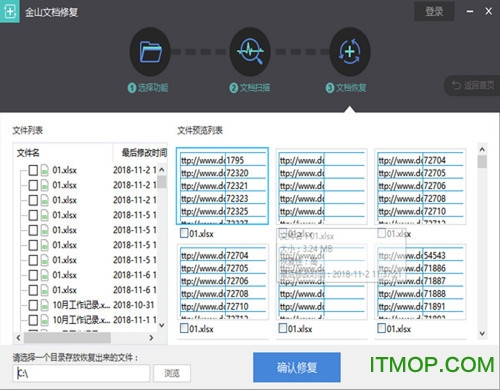Click the Kingsoft document repair logo icon
500x390 pixels.
9,11
